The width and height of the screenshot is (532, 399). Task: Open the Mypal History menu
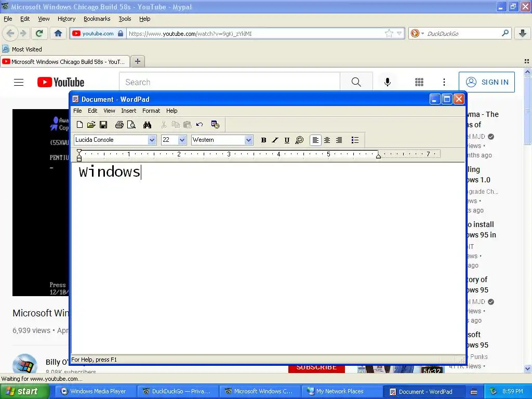(66, 19)
